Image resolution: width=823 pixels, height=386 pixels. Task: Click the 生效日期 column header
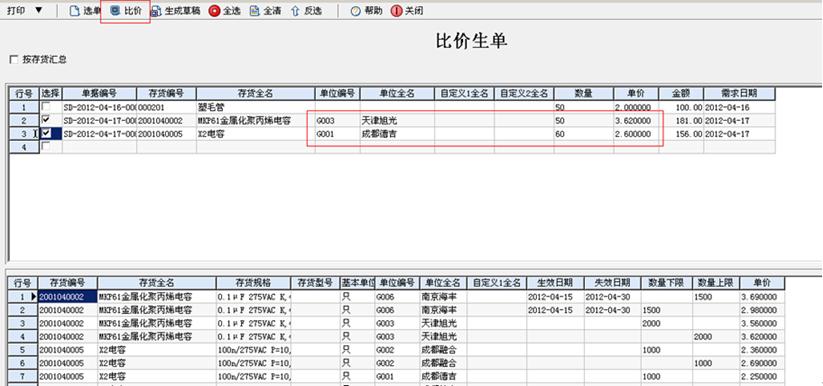pyautogui.click(x=555, y=283)
